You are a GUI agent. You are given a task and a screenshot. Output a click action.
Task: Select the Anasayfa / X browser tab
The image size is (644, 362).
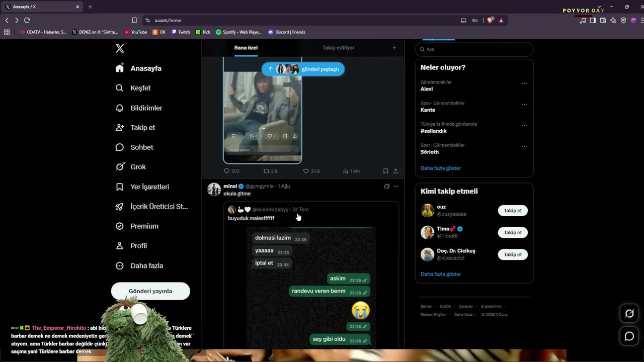[42, 7]
